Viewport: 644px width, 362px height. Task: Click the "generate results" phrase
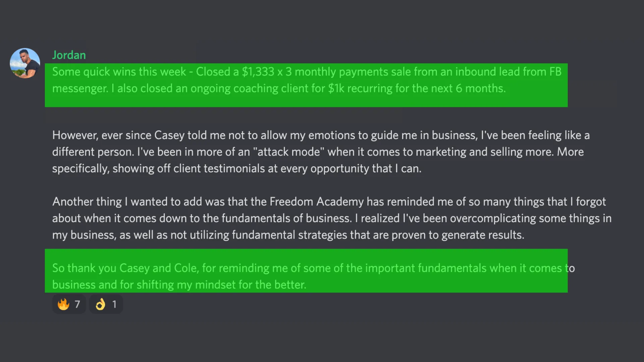[482, 235]
